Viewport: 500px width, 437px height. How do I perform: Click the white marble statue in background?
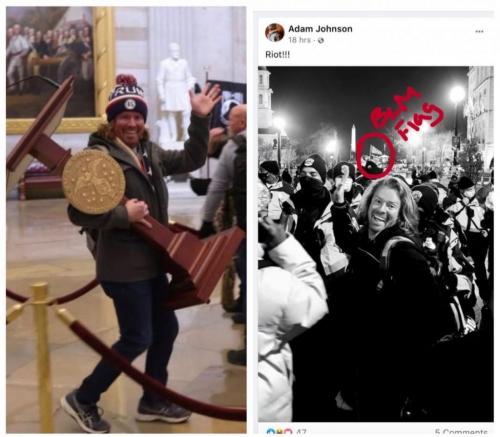point(174,92)
